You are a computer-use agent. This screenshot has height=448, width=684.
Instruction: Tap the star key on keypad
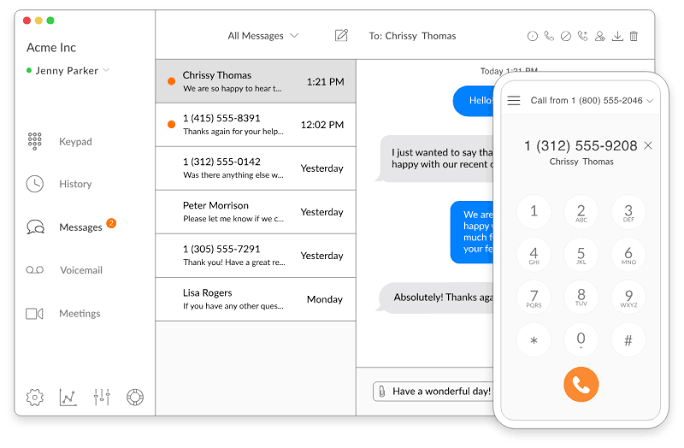click(534, 340)
